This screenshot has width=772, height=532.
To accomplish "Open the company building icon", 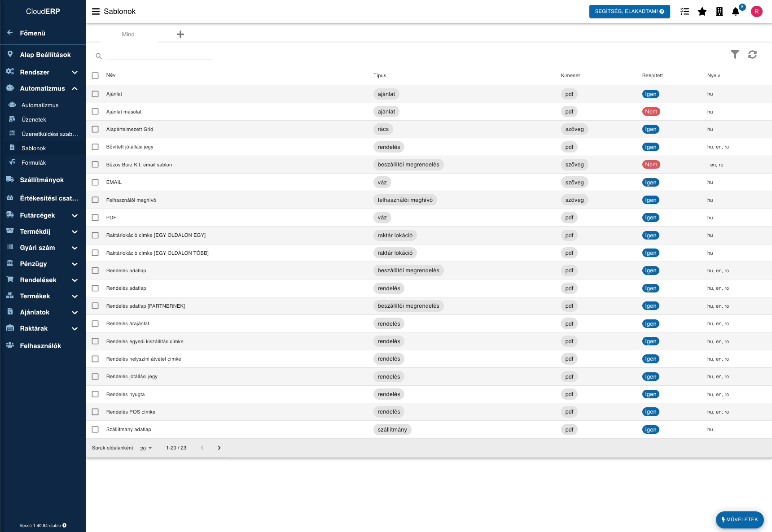I will click(x=719, y=12).
